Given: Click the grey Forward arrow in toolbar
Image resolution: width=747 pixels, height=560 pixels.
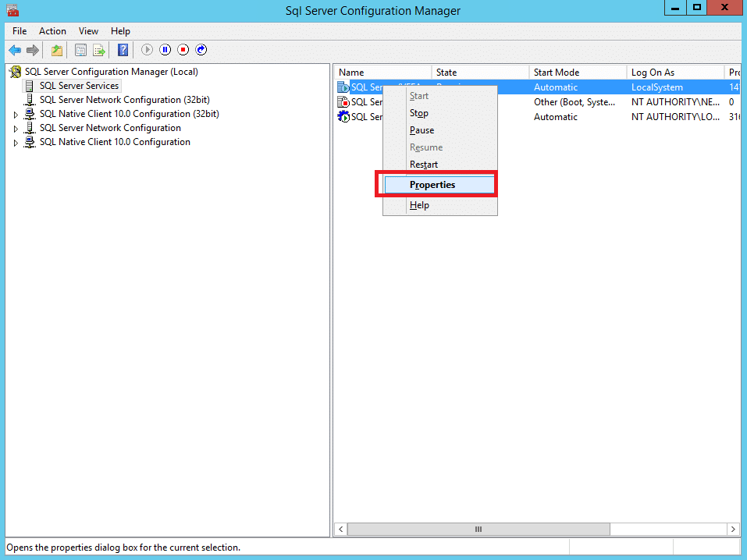Looking at the screenshot, I should [x=33, y=50].
